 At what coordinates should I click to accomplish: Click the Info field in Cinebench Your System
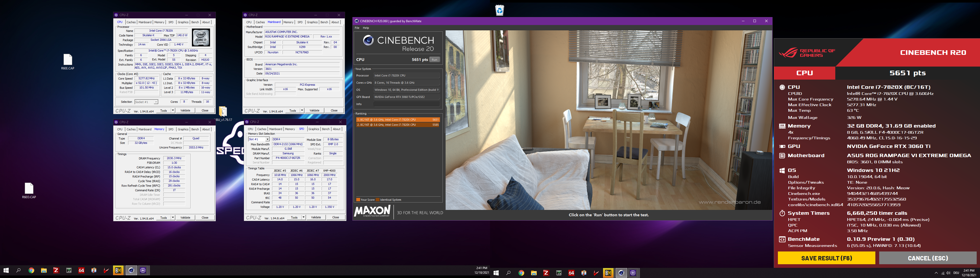(x=406, y=104)
